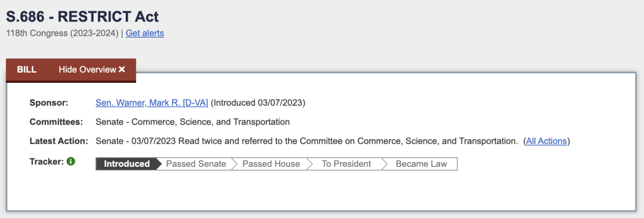Toggle the Hide Overview control
This screenshot has width=644, height=218.
pos(92,70)
